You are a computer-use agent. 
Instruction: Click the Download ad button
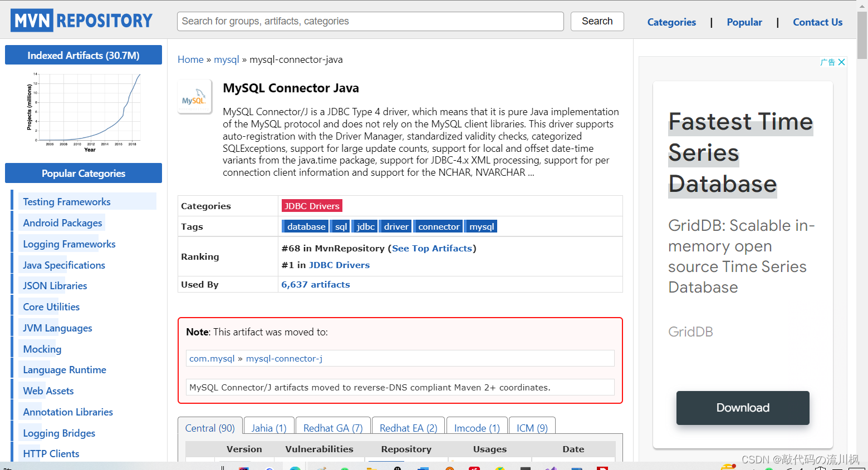(743, 408)
